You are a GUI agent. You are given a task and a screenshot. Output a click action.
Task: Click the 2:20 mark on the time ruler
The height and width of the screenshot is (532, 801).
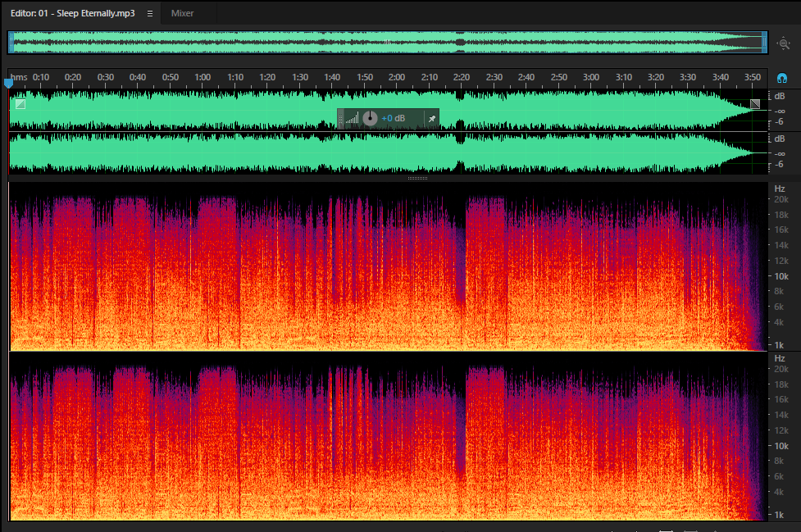(x=462, y=77)
